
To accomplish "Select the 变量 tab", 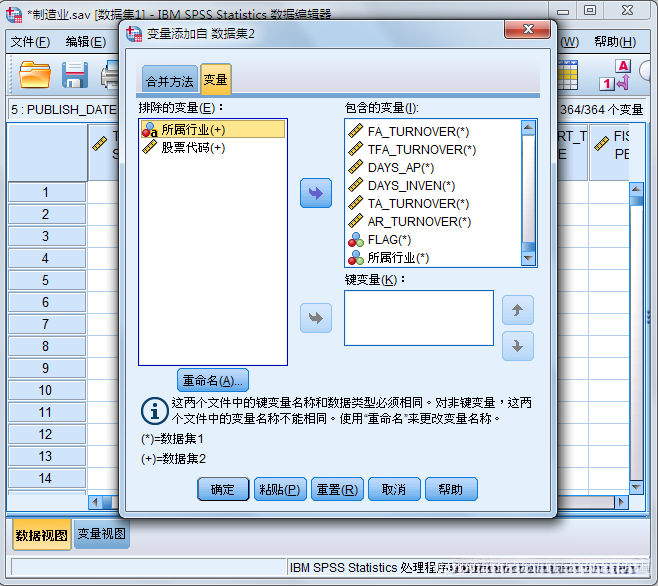I will point(216,80).
